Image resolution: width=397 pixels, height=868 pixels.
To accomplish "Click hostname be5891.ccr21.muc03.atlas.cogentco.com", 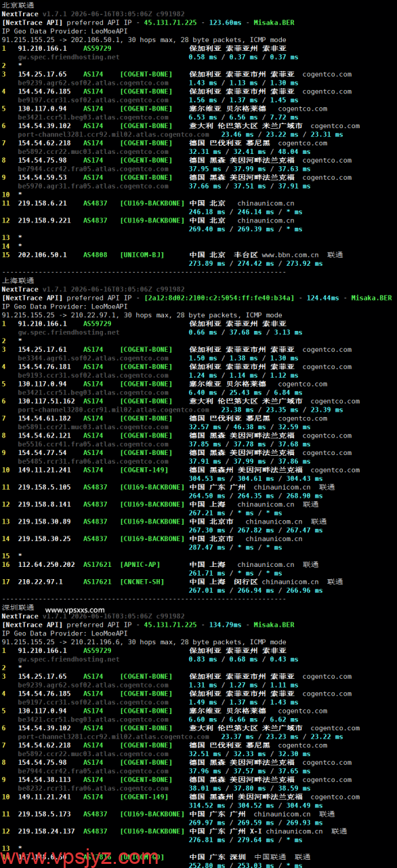I will 93,427.
